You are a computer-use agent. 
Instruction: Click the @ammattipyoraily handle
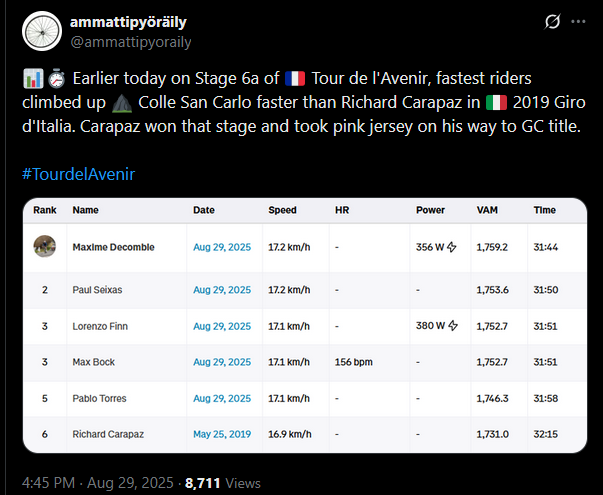[130, 41]
